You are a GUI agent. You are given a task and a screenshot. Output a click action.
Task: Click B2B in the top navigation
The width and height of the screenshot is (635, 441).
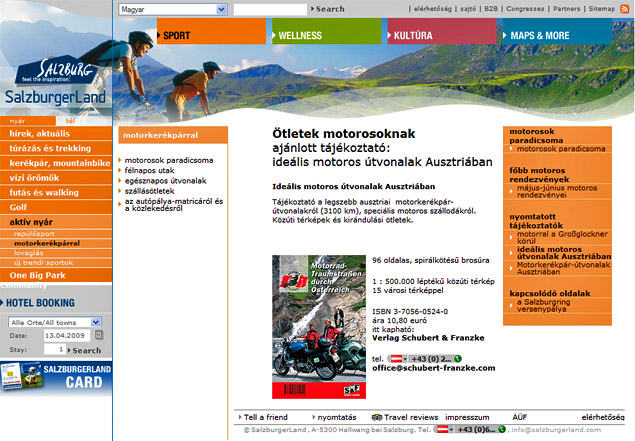(x=491, y=9)
